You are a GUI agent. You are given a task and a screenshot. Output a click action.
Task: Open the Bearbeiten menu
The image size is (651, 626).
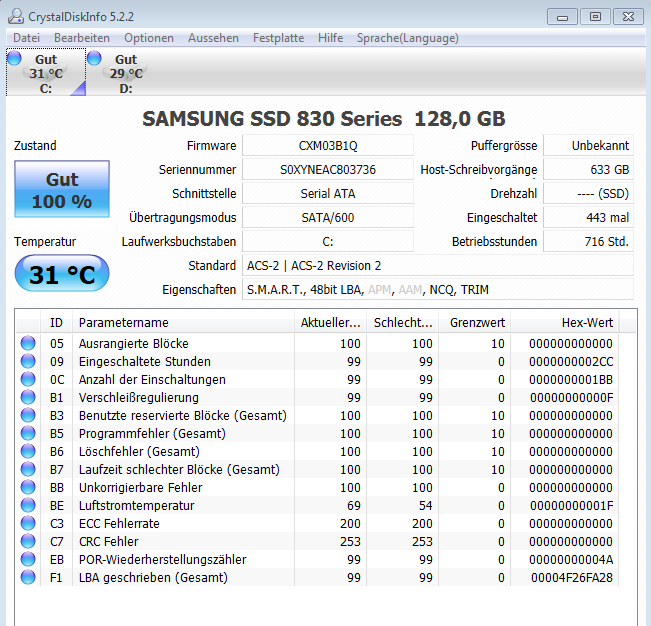coord(82,38)
